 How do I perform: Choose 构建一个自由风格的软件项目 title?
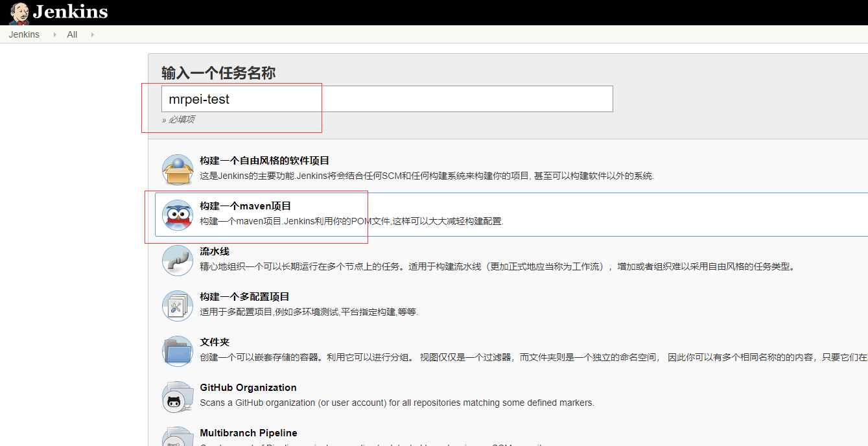(x=264, y=161)
